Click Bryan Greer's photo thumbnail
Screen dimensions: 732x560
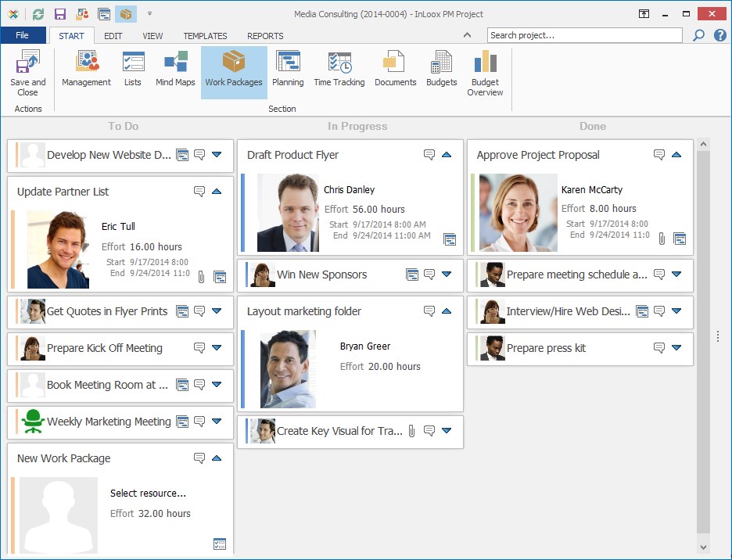coord(288,369)
